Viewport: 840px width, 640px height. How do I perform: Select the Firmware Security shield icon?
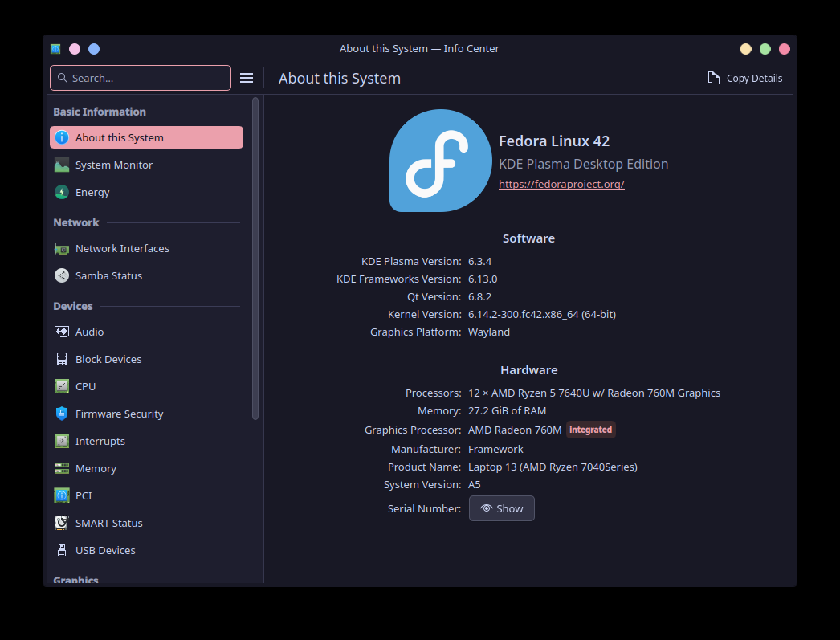[x=62, y=414]
